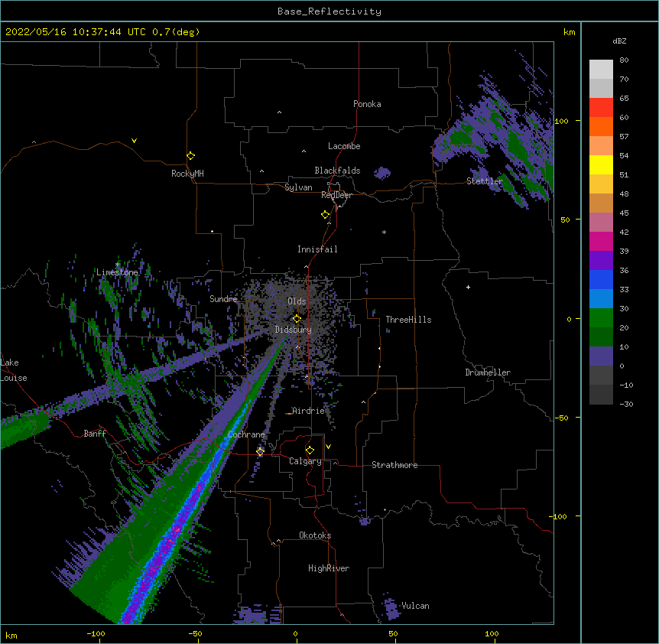659x644 pixels.
Task: Click the Calgary city label
Action: coord(305,461)
